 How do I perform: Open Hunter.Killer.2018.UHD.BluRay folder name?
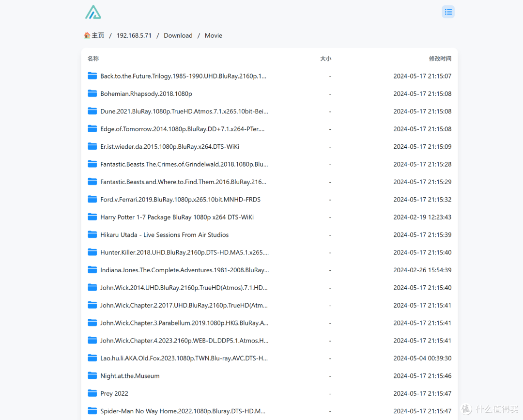tap(185, 252)
